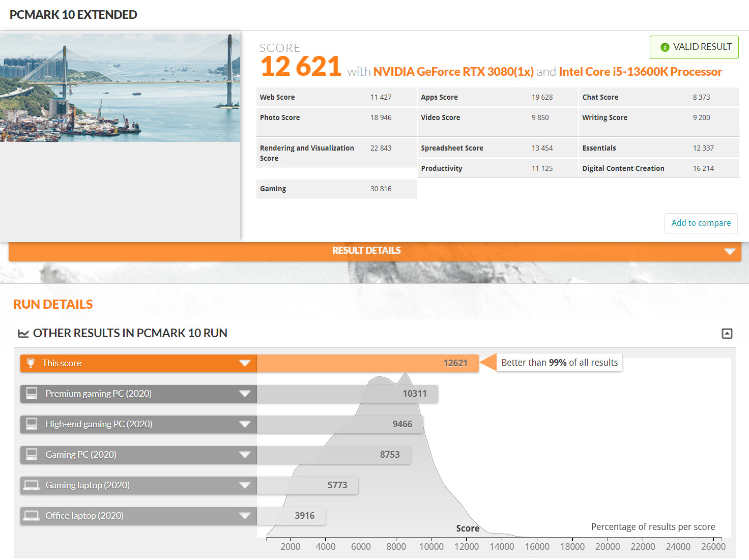
Task: Expand the Result Details orange bar arrow
Action: [730, 251]
